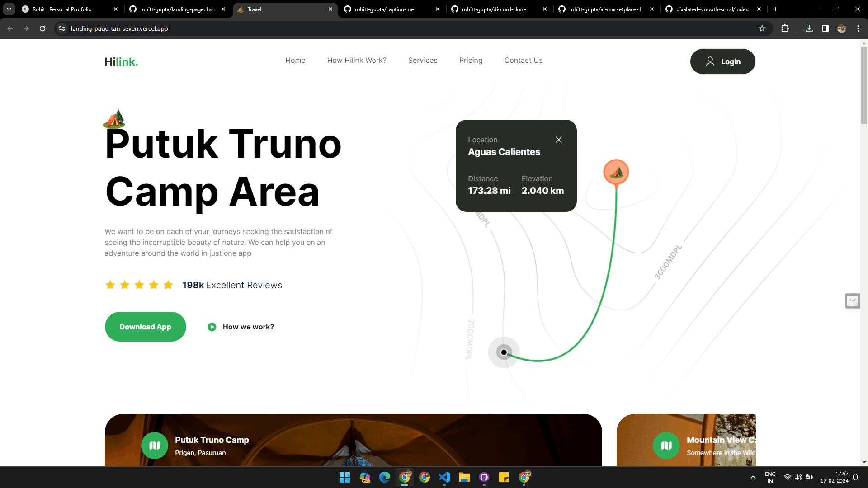
Task: Select the orange tent map marker
Action: coord(616,172)
